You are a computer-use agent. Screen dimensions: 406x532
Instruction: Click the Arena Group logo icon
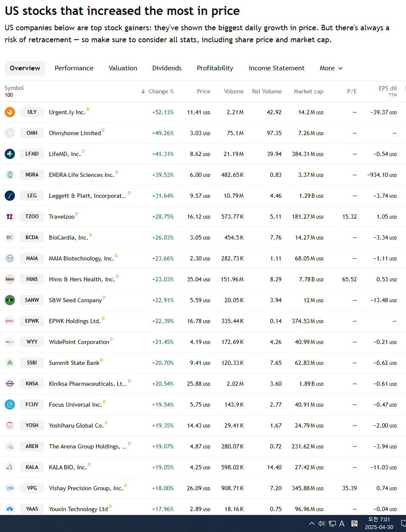point(10,446)
